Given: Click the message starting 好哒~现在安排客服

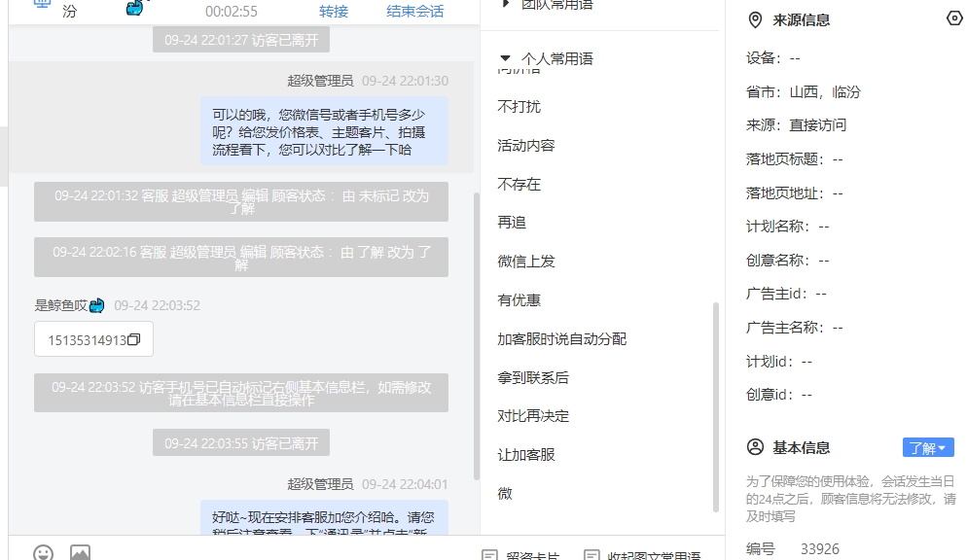Looking at the screenshot, I should pos(324,518).
